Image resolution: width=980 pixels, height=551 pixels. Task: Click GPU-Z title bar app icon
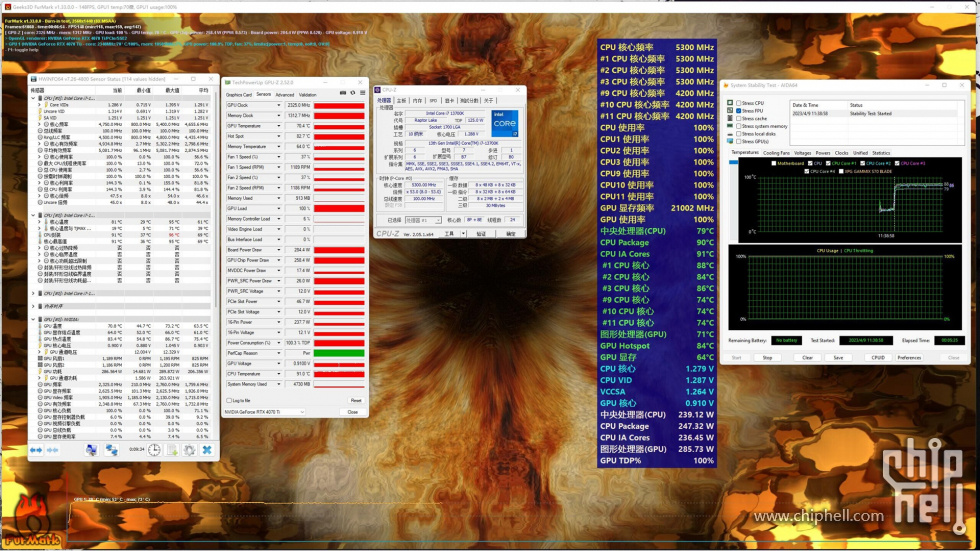point(228,82)
